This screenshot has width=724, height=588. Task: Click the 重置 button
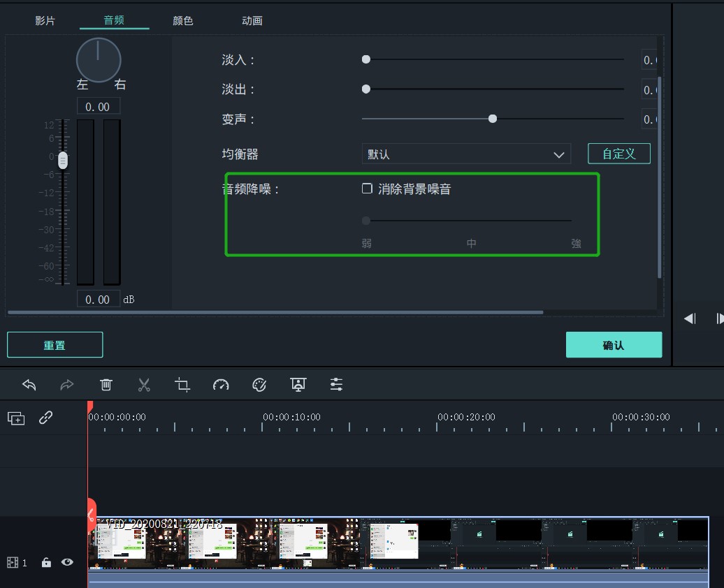[55, 345]
